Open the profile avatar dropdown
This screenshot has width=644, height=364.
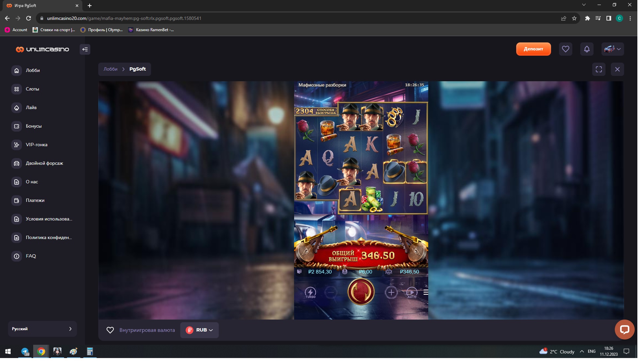coord(612,49)
